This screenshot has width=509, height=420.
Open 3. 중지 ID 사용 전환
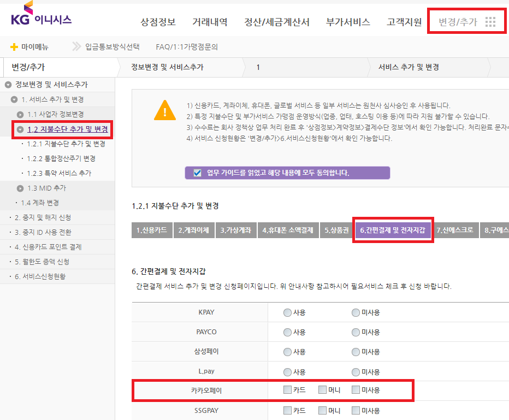point(43,232)
